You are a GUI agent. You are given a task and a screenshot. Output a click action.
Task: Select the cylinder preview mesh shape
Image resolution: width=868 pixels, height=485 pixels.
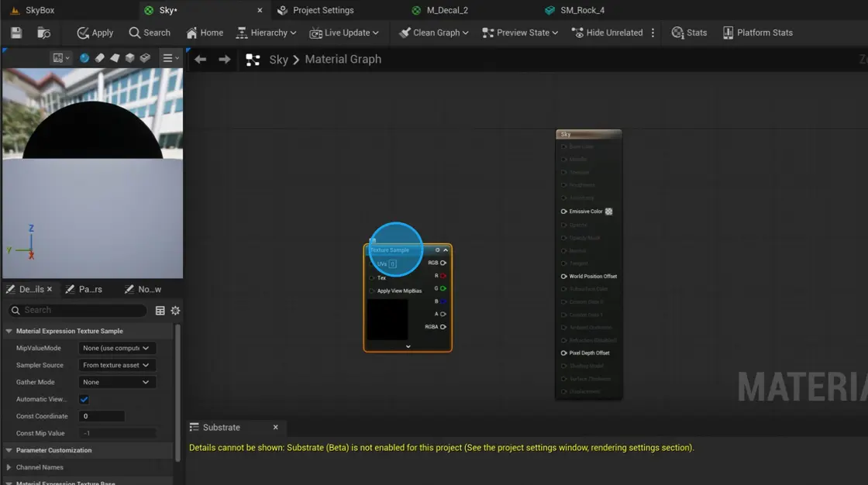100,57
